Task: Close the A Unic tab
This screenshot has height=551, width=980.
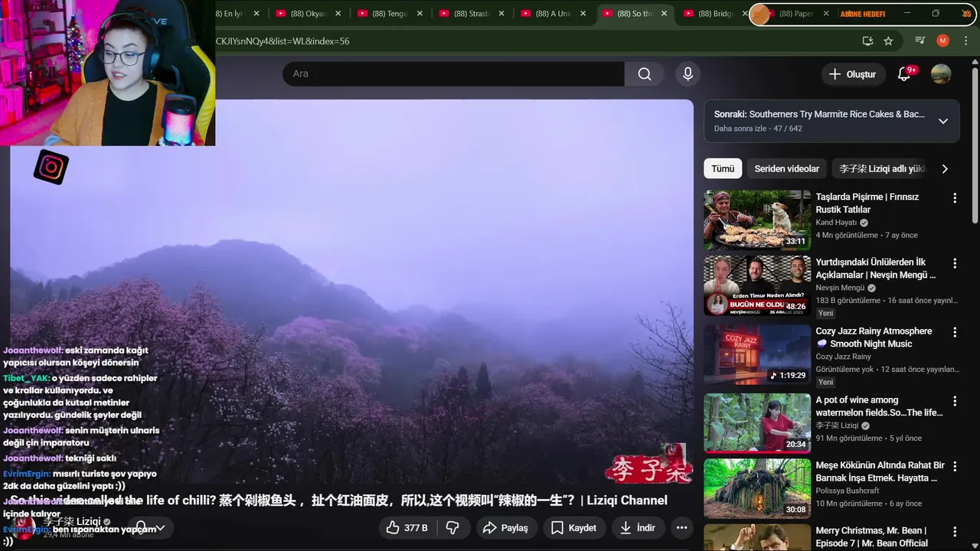Action: pos(583,14)
